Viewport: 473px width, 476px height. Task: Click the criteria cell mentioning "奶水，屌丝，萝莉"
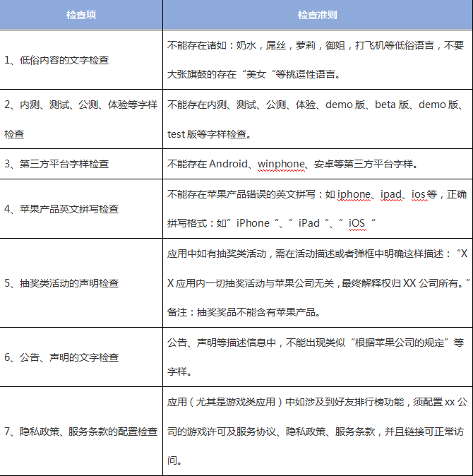coord(318,60)
